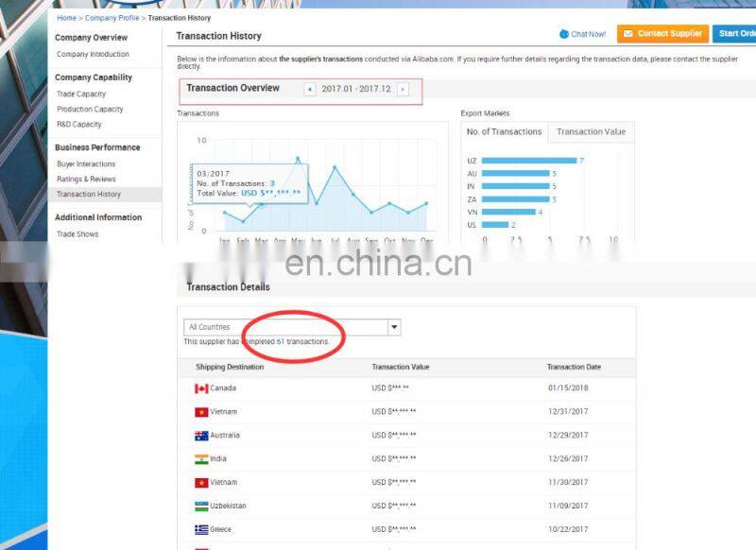This screenshot has height=550, width=756.
Task: Click the Australia flag icon
Action: 201,436
